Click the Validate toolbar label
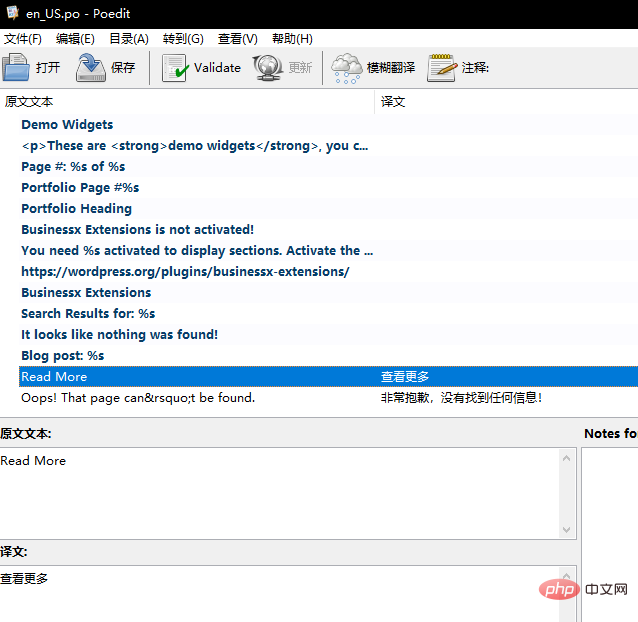 coord(217,68)
